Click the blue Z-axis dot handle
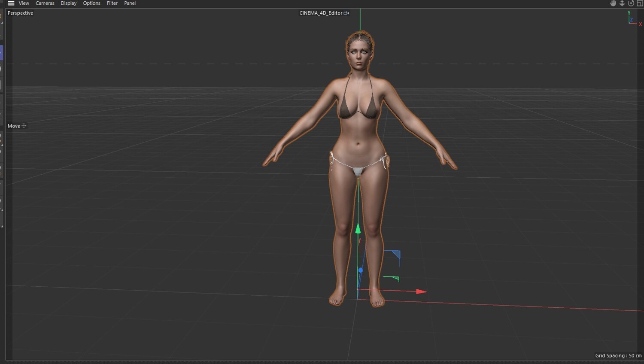Image resolution: width=644 pixels, height=364 pixels. click(361, 270)
